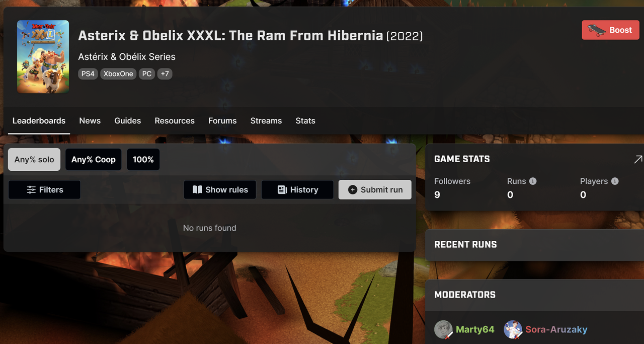Open the History view

[297, 190]
